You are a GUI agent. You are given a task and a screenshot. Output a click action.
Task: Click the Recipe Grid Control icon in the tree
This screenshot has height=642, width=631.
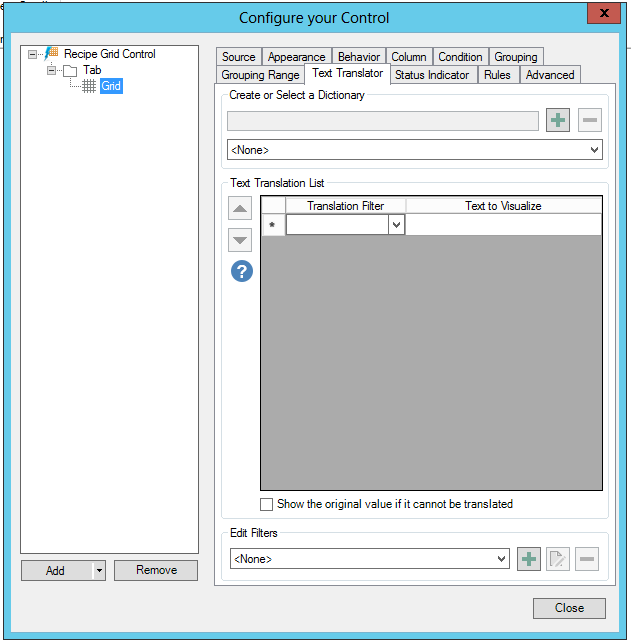pyautogui.click(x=52, y=53)
